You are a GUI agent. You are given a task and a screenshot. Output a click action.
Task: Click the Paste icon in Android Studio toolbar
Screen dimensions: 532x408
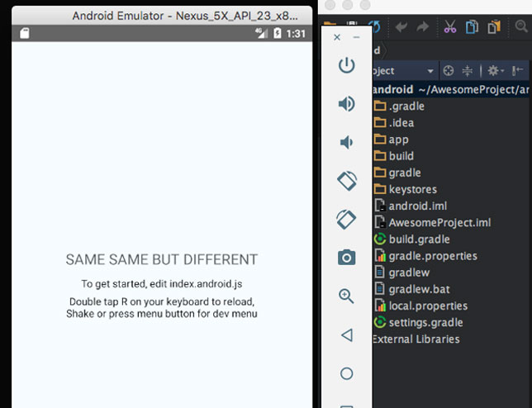[x=494, y=26]
